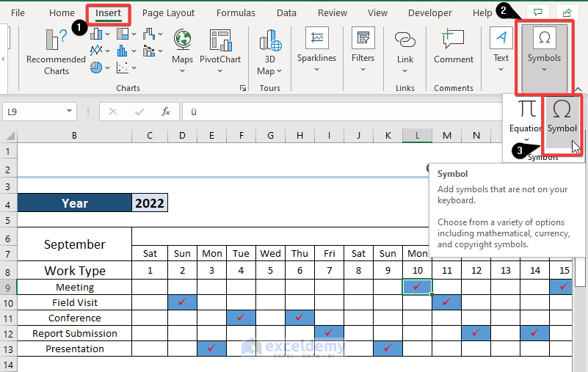Viewport: 588px width, 372px height.
Task: Confirm formula bar entry with checkmark
Action: point(139,112)
